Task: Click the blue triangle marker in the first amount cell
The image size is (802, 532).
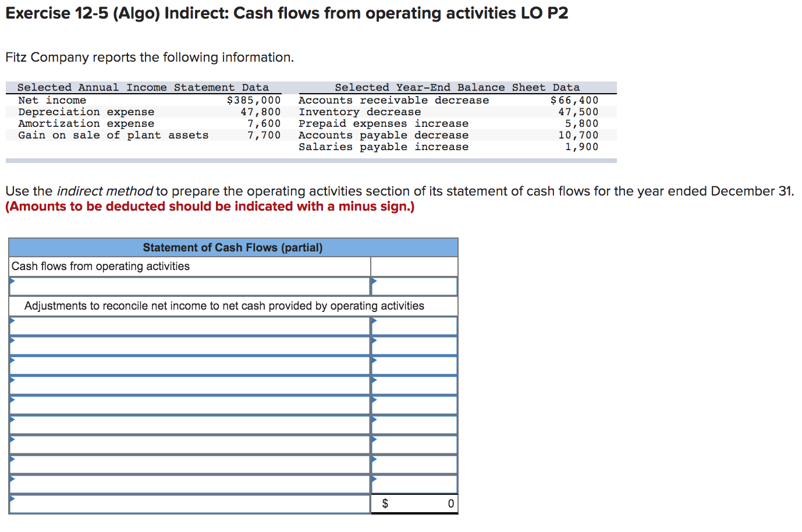Action: click(375, 281)
